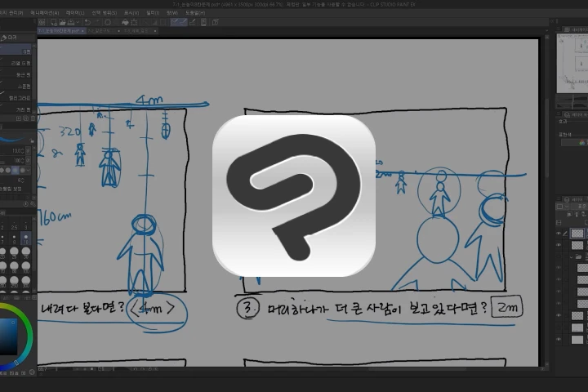The image size is (588, 392).
Task: Select the 마커 sub tool group tab
Action: click(x=9, y=38)
